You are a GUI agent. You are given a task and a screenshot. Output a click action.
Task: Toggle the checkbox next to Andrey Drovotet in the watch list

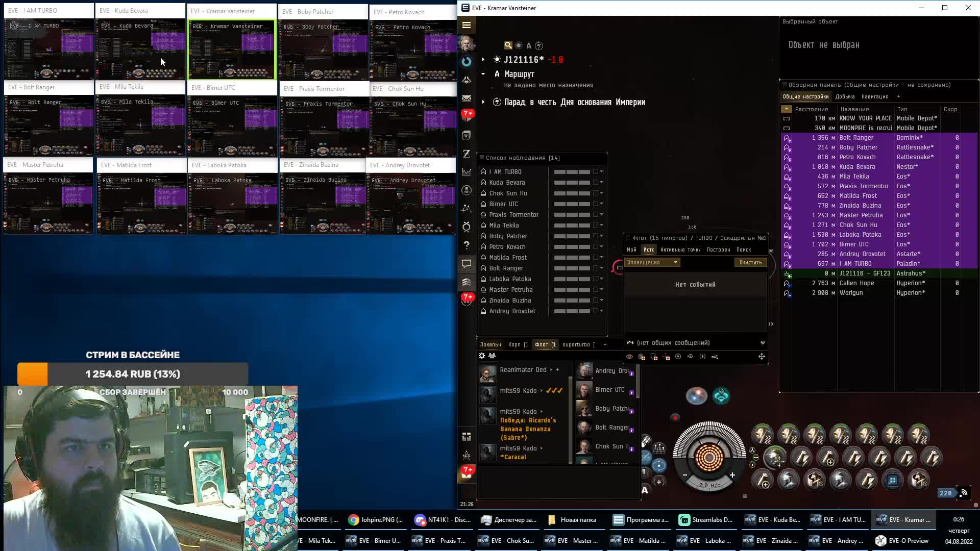point(595,311)
